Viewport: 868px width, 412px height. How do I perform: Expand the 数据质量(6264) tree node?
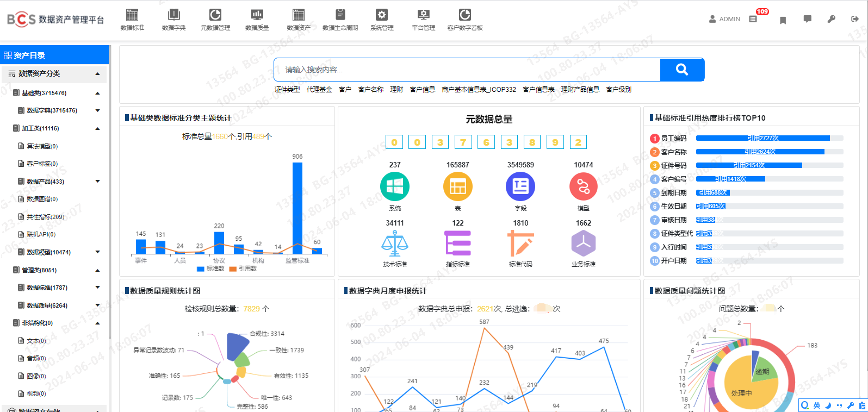coord(98,305)
